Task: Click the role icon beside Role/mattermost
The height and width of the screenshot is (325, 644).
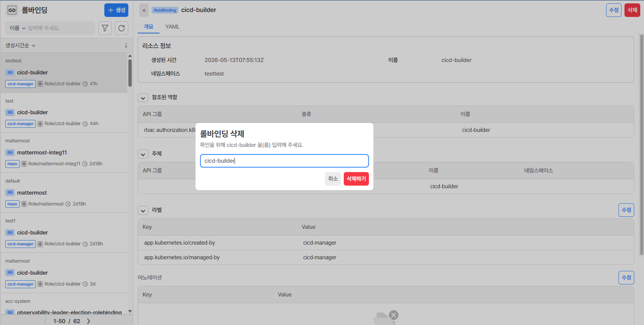Action: (24, 204)
